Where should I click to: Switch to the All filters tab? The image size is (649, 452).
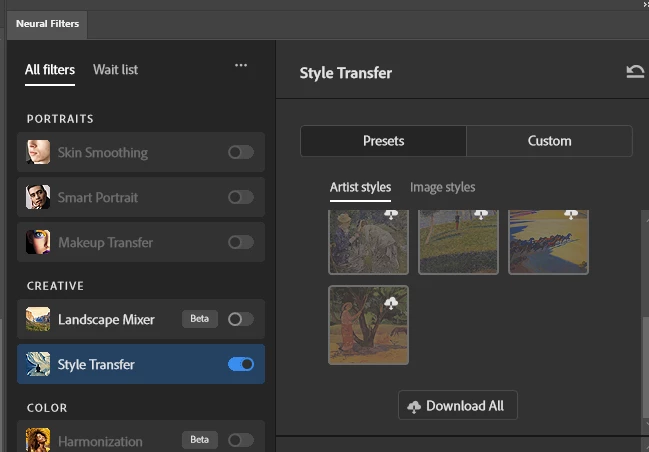[50, 70]
